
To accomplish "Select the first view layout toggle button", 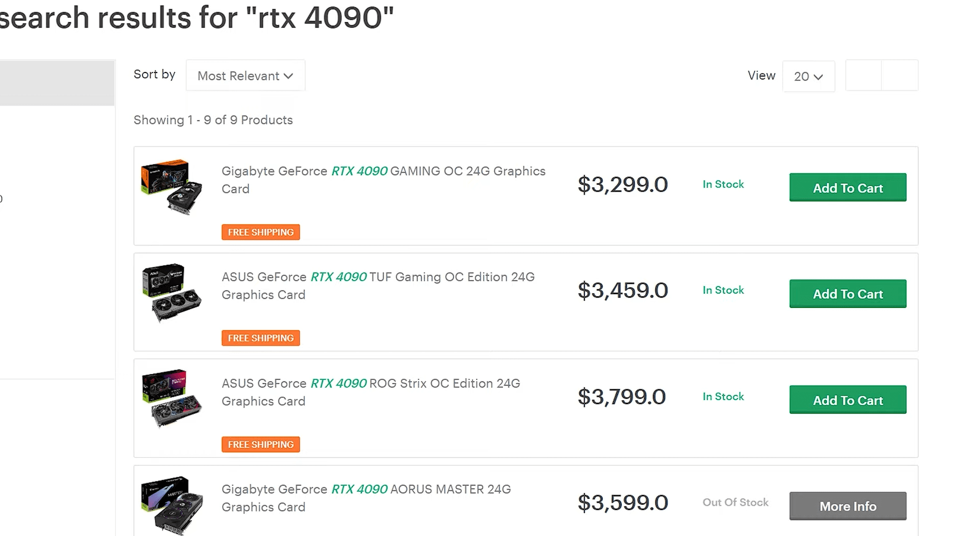I will [x=864, y=76].
